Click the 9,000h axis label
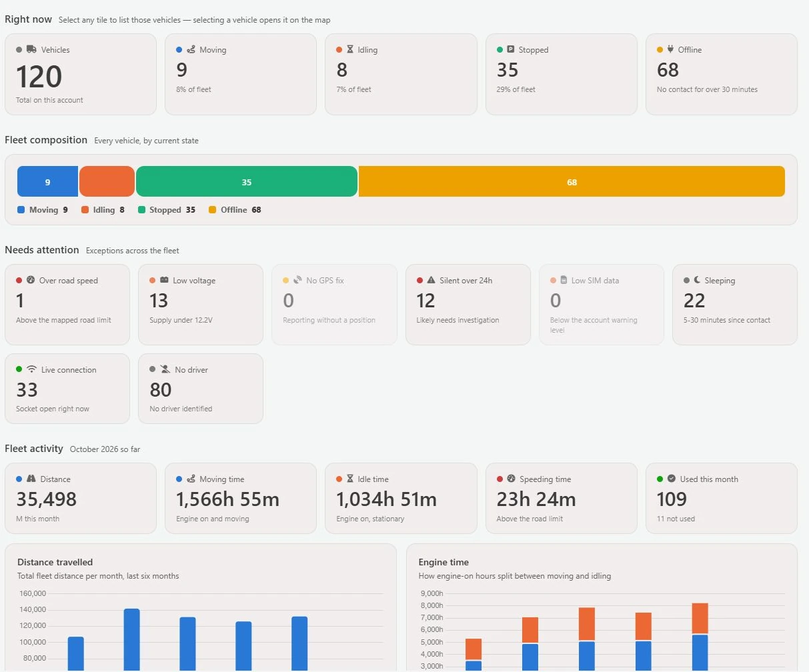809x672 pixels. (x=432, y=593)
